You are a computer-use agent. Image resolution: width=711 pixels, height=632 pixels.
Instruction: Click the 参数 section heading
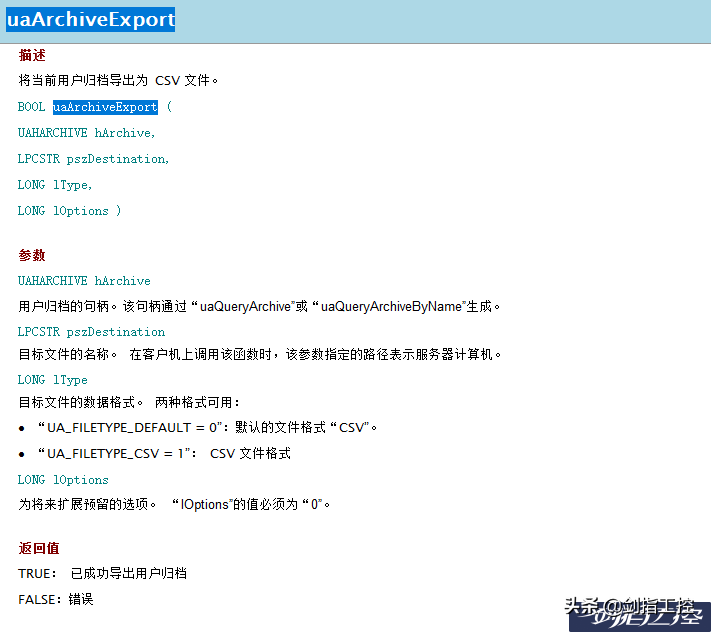pos(32,255)
